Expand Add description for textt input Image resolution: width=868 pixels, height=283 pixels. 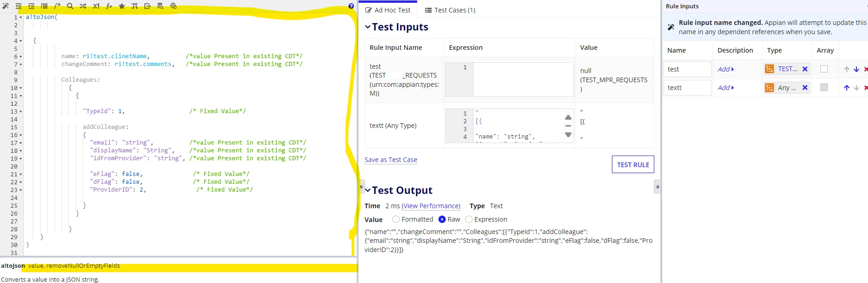pos(726,88)
